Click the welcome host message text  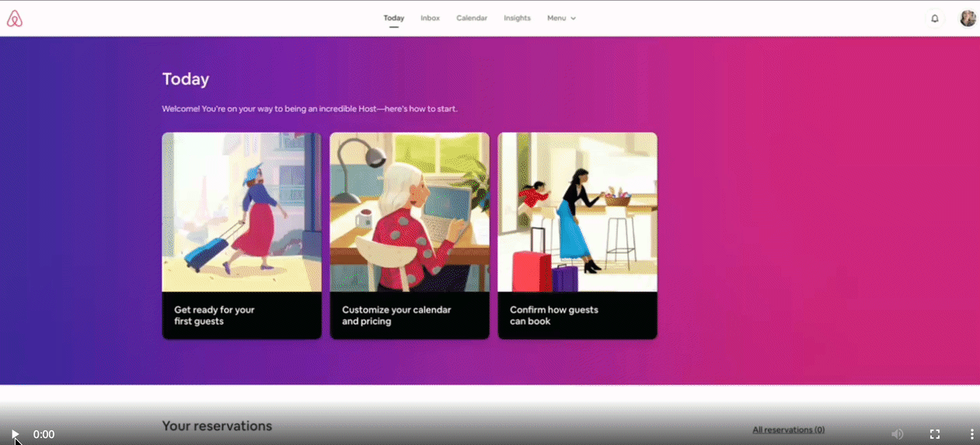coord(309,109)
